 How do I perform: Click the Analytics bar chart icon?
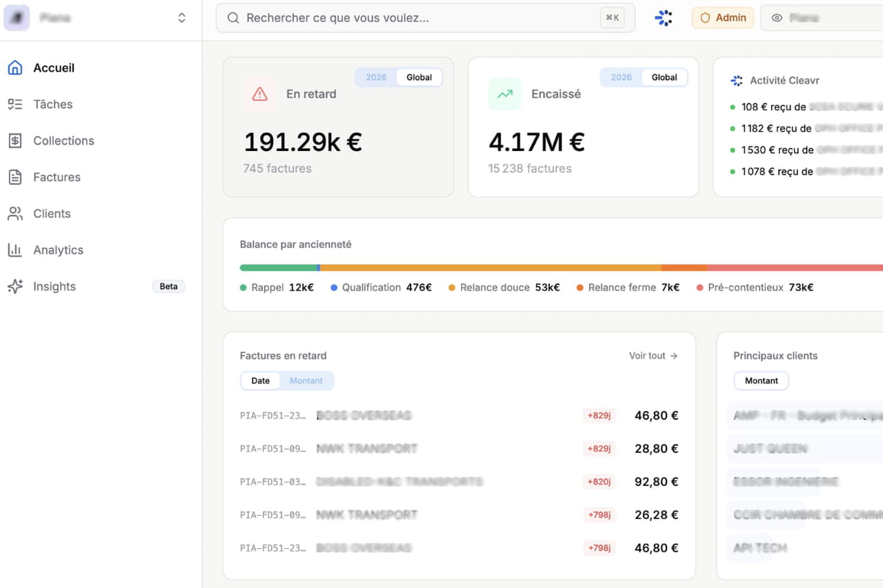(14, 250)
